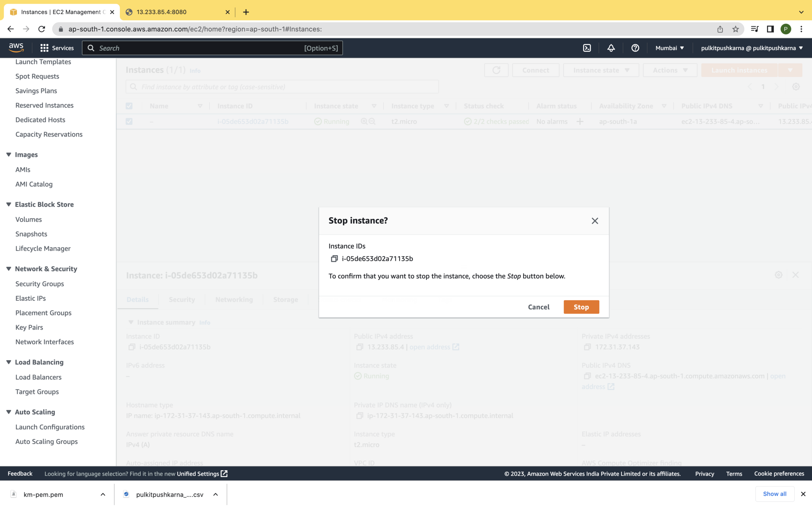Switch to the 13.233.85.4:8080 tab

[162, 12]
